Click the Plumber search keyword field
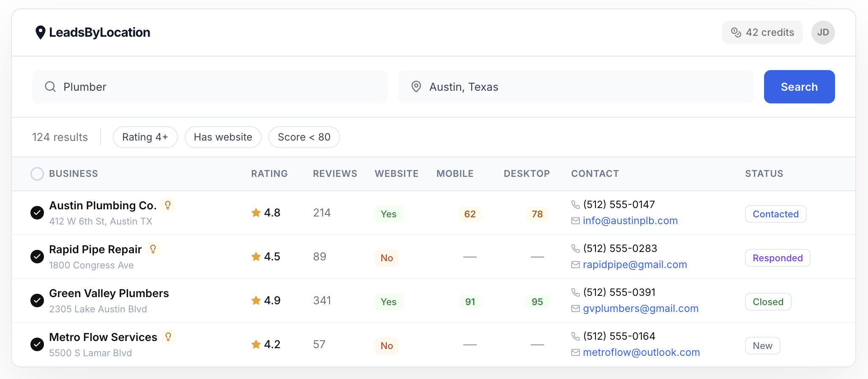 click(210, 87)
